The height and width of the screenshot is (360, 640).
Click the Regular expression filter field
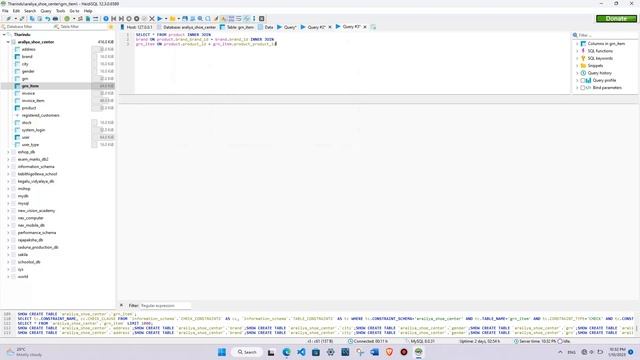[x=165, y=305]
